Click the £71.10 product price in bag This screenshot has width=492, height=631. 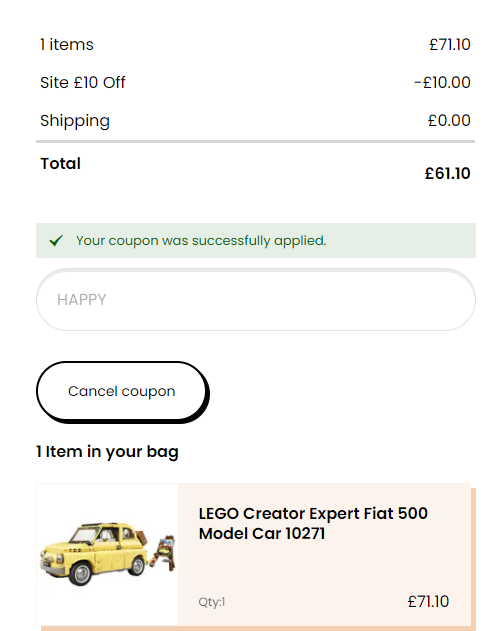(x=428, y=602)
